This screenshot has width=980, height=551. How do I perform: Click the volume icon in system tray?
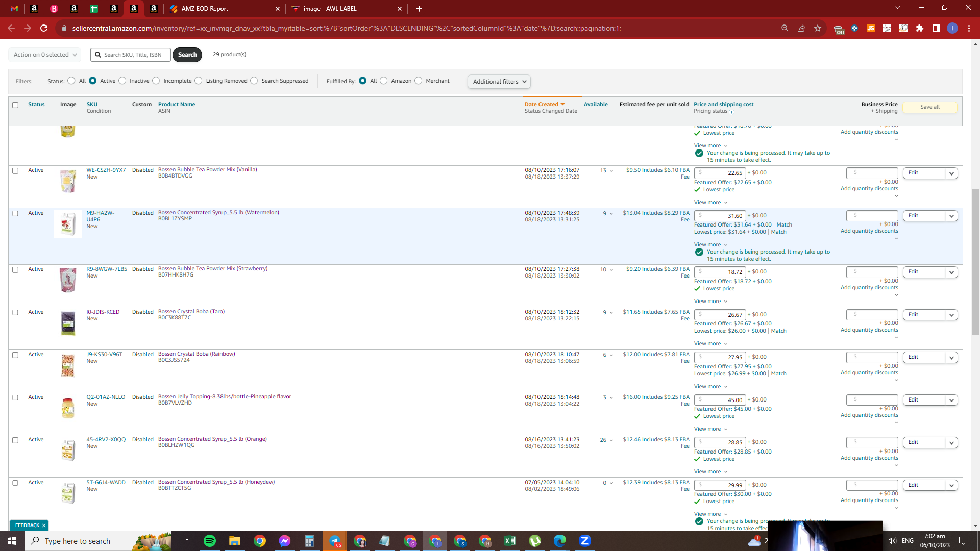tap(892, 541)
